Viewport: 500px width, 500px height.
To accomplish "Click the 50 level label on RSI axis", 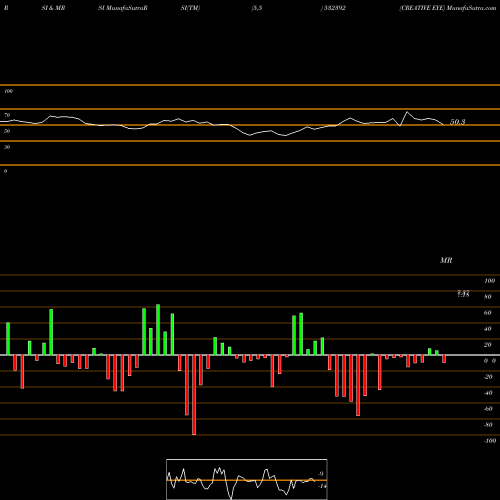I will tap(7, 131).
